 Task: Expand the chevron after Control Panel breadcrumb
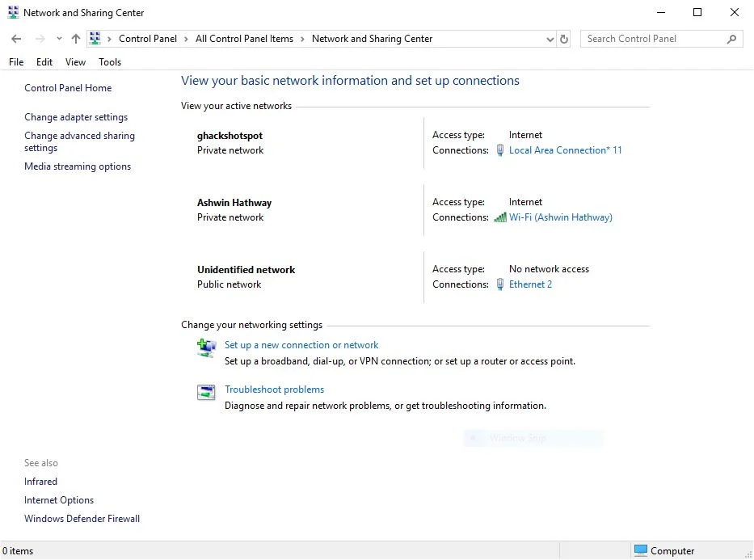tap(185, 39)
